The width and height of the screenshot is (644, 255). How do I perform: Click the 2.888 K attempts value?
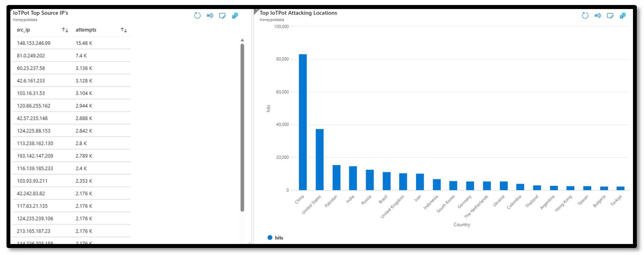pos(84,118)
